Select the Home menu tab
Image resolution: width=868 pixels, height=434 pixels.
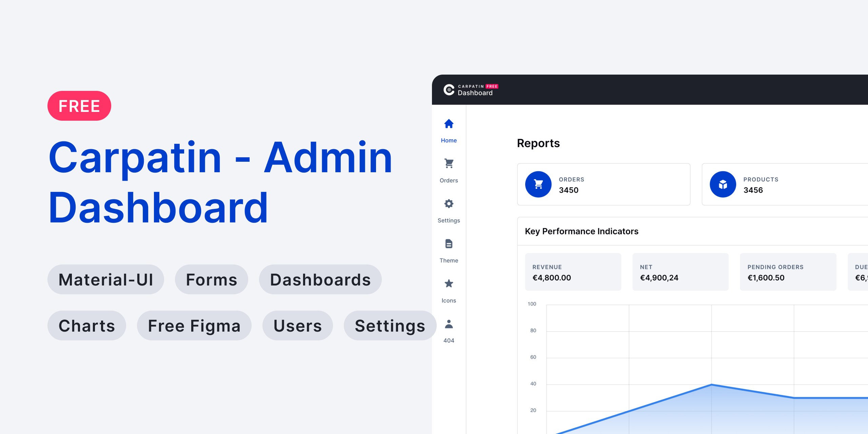[x=448, y=133]
